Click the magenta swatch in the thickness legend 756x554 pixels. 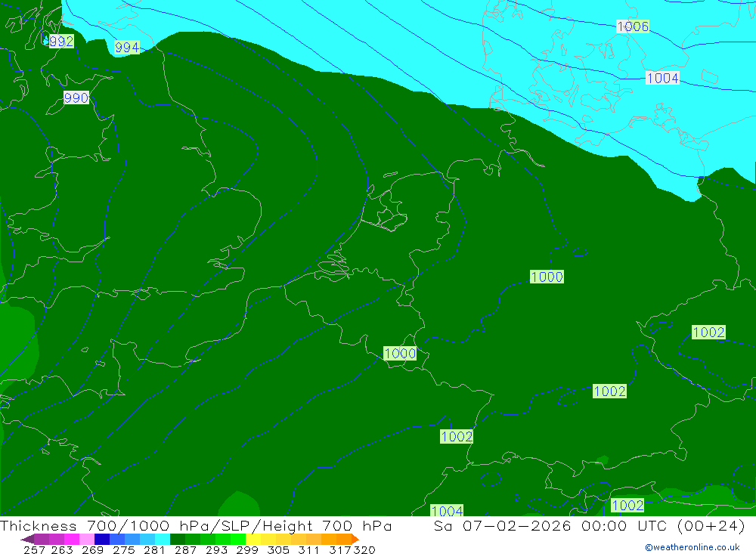click(71, 539)
